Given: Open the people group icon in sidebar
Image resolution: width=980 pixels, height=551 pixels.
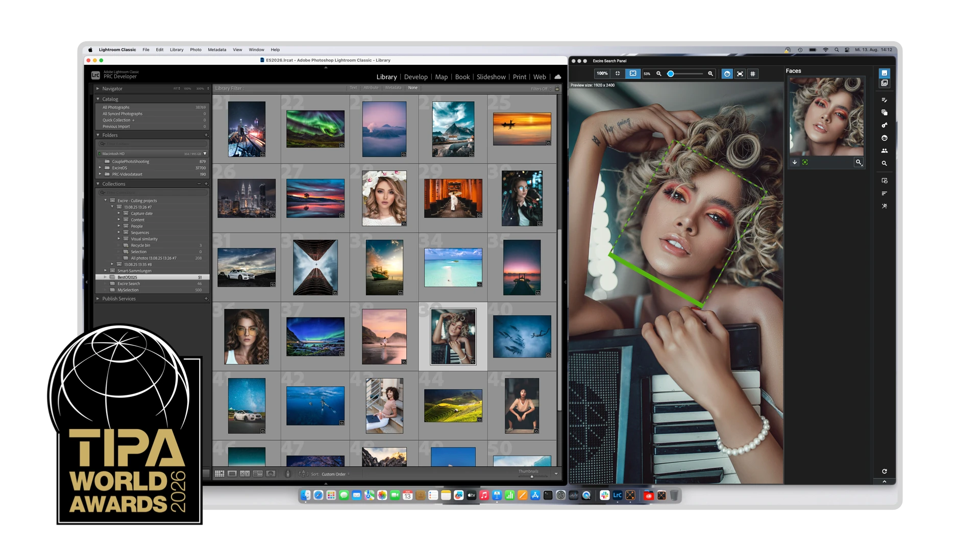Looking at the screenshot, I should 885,151.
